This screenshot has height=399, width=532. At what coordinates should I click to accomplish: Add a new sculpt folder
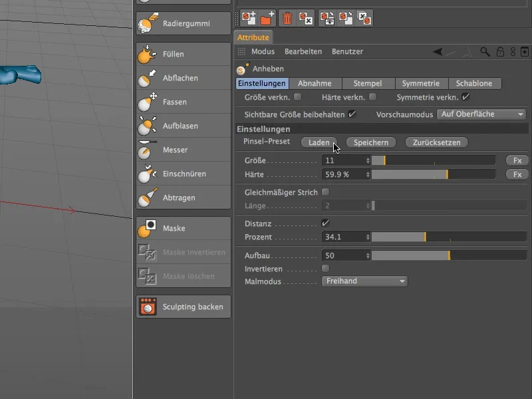tap(267, 18)
